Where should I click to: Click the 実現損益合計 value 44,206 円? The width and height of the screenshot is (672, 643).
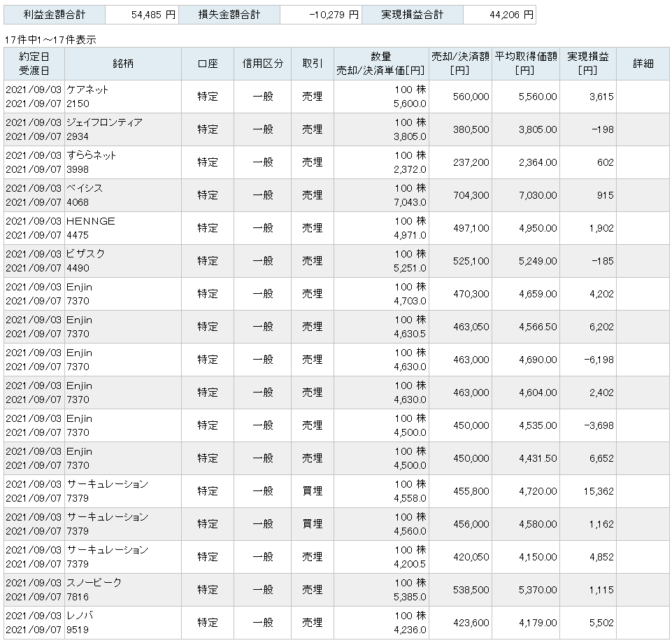coord(511,15)
